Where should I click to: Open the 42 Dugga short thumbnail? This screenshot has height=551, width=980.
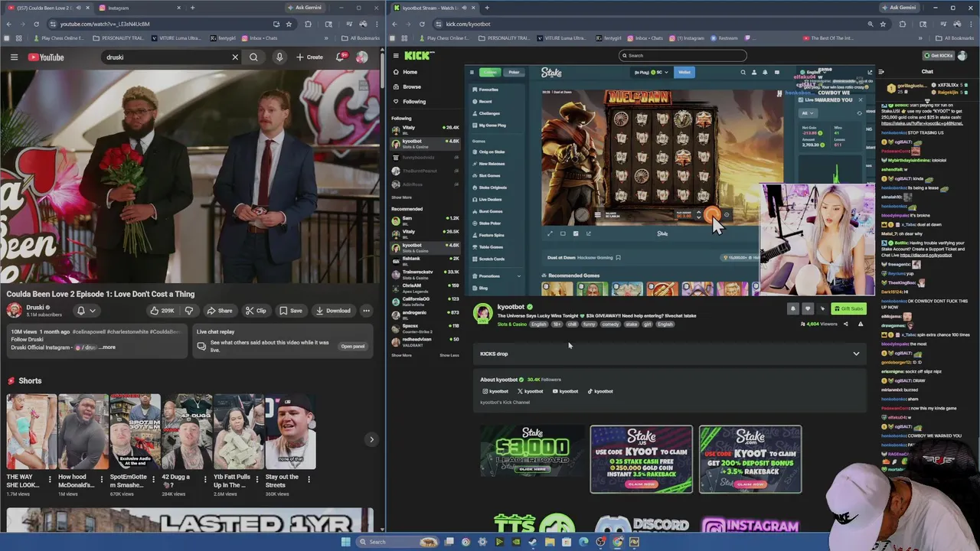click(x=187, y=432)
